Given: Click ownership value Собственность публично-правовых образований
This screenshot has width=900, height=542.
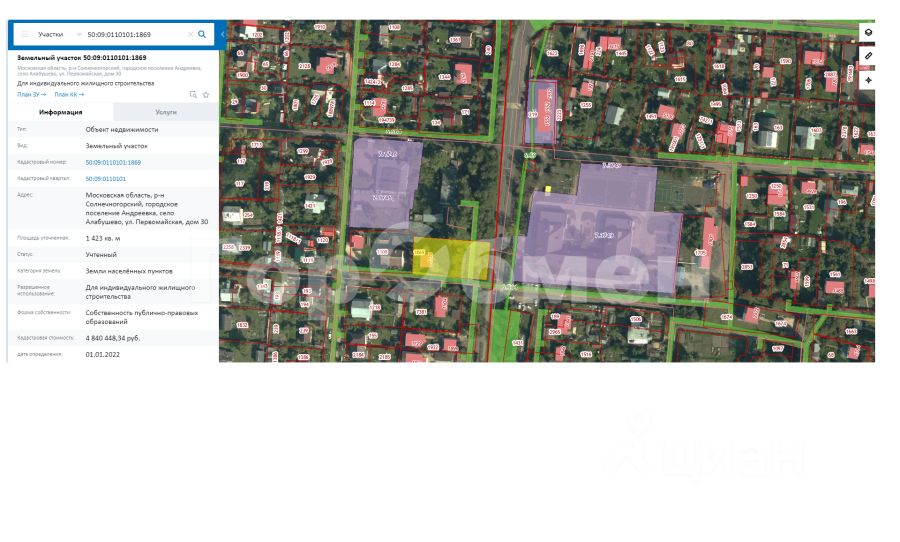Looking at the screenshot, I should [142, 318].
